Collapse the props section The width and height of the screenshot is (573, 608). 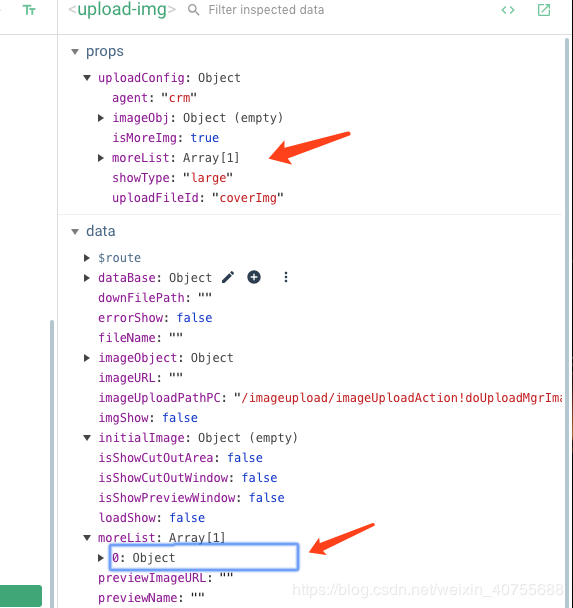(75, 52)
